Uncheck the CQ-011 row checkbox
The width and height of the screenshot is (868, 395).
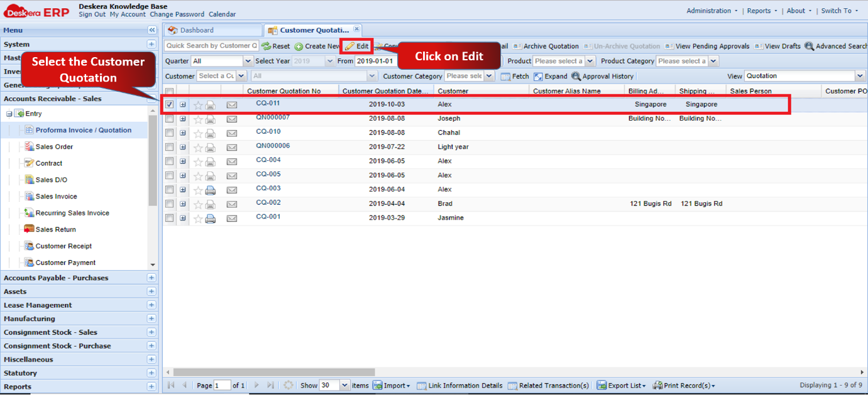click(170, 105)
